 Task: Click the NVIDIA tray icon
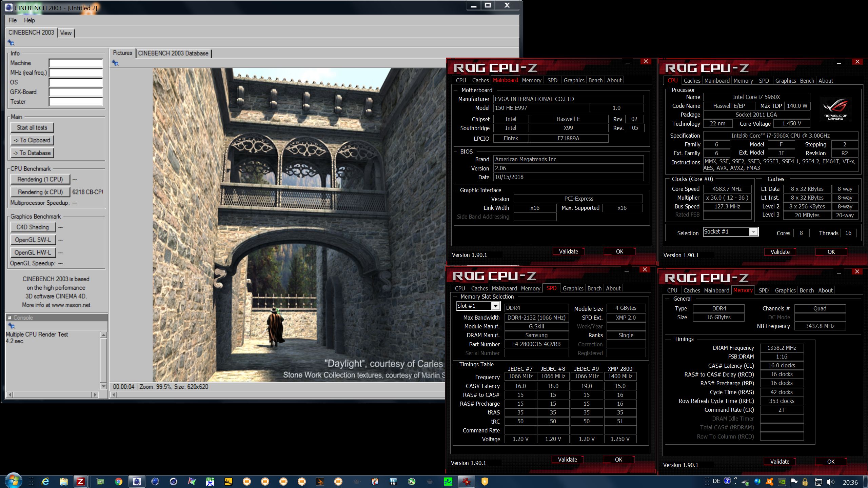coord(782,482)
